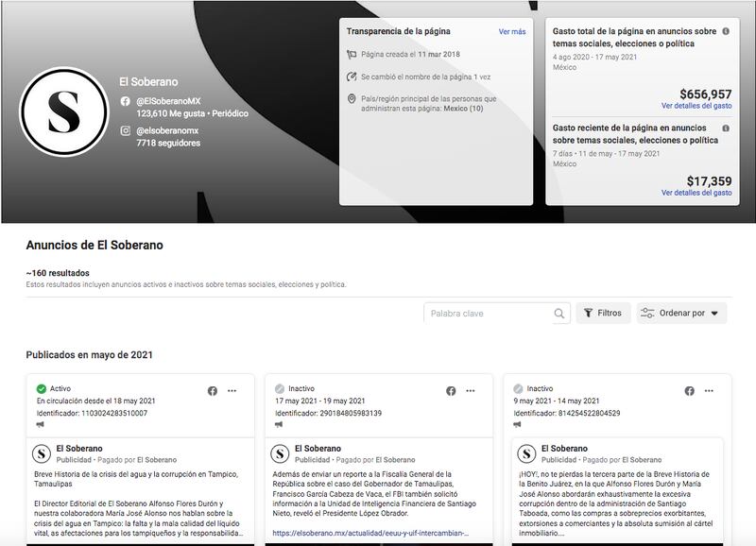Click the 123,610 Me gusta · Periódico text
The width and height of the screenshot is (756, 546).
click(193, 113)
